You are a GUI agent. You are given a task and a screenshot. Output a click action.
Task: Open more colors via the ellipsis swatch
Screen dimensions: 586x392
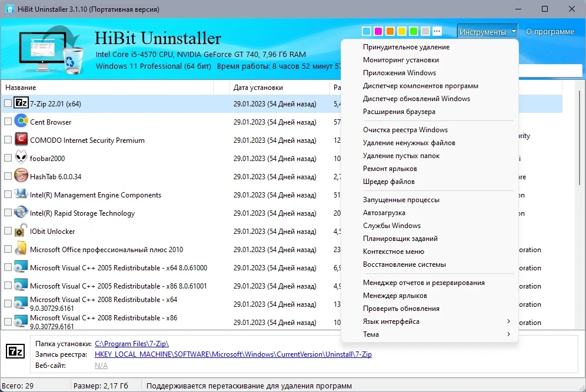tap(437, 31)
